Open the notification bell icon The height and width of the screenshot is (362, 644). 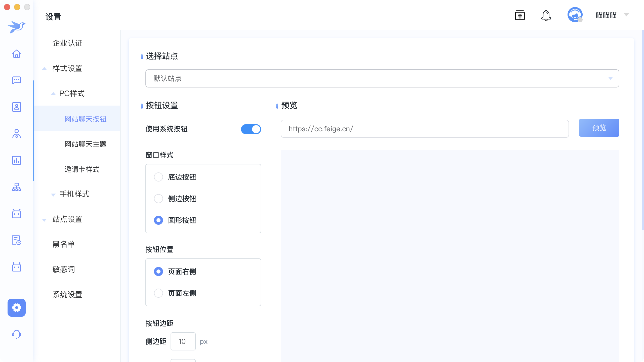(546, 16)
